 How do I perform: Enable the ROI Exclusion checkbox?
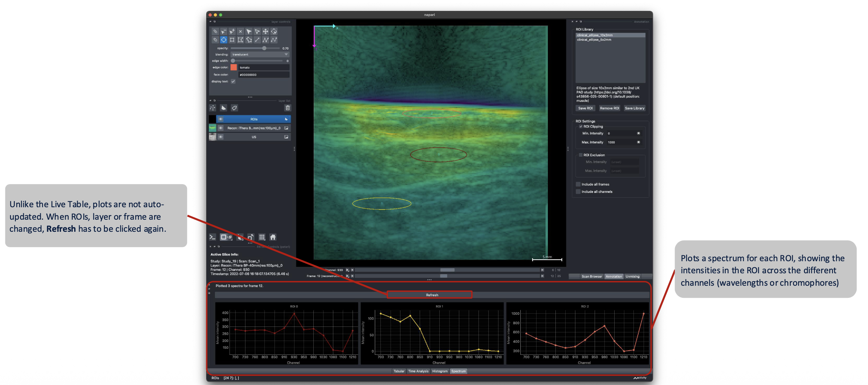pyautogui.click(x=581, y=155)
